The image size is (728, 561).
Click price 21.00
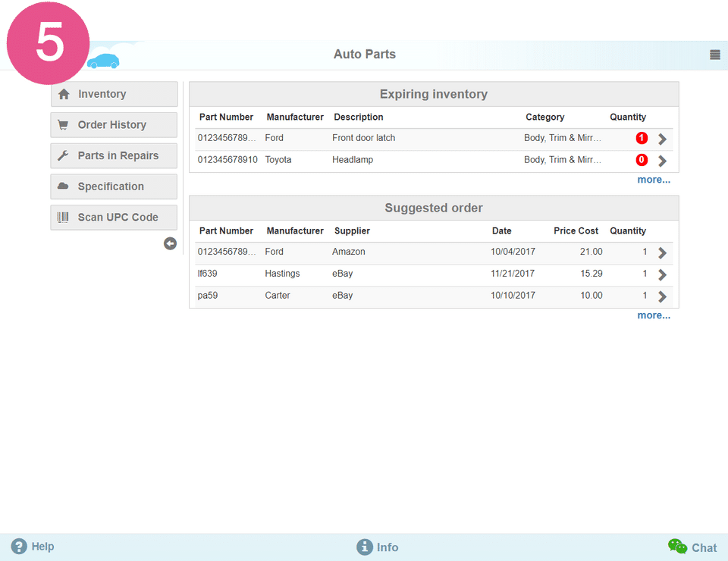[591, 252]
